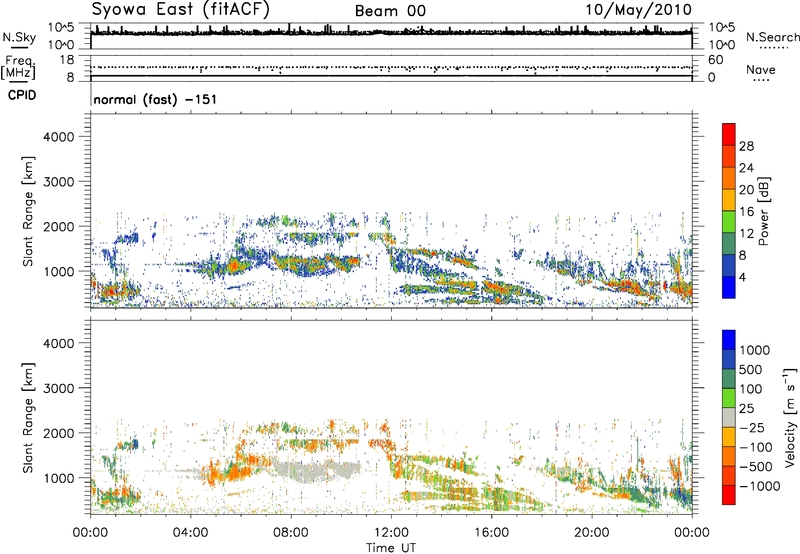Click the 'N.Sky' label
This screenshot has height=554, width=800.
pyautogui.click(x=19, y=37)
